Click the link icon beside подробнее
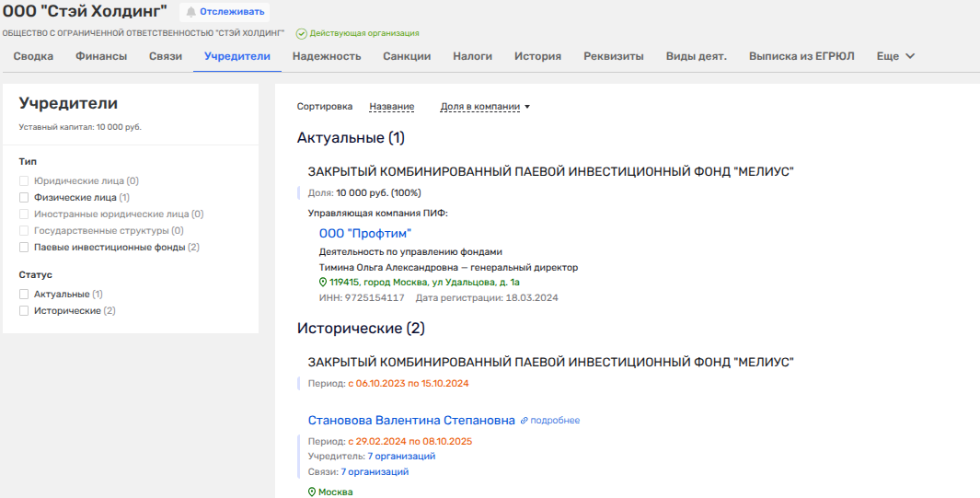 [524, 421]
